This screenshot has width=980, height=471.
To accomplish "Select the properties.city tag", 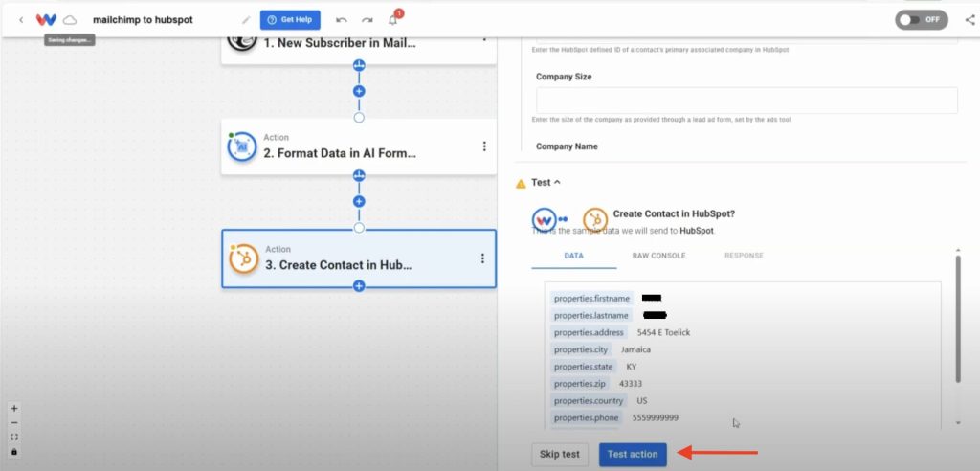I will pos(581,349).
